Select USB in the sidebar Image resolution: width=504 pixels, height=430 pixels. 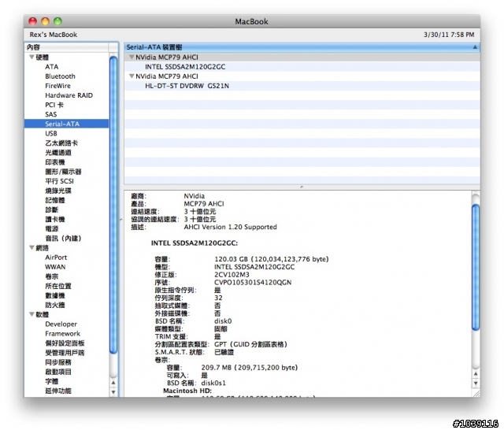[x=51, y=133]
